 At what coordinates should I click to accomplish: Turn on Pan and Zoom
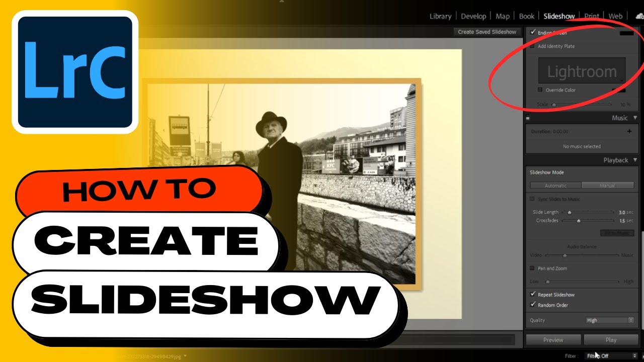(533, 268)
